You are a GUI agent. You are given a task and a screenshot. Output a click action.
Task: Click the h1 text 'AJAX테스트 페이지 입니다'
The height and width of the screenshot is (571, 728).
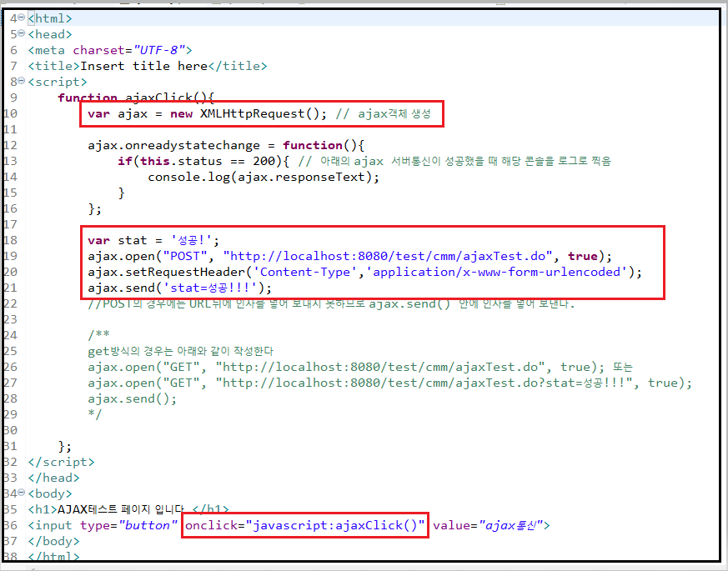(x=121, y=509)
